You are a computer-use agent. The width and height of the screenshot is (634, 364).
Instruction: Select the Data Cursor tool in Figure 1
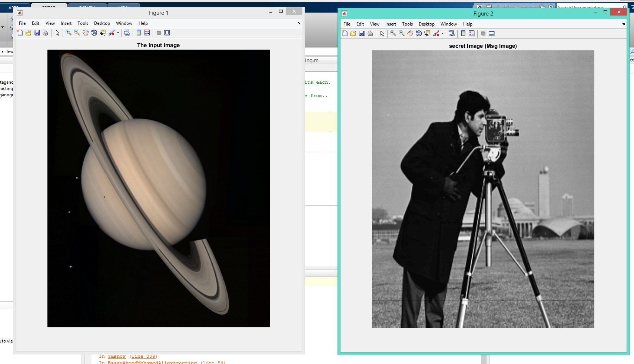tap(102, 33)
